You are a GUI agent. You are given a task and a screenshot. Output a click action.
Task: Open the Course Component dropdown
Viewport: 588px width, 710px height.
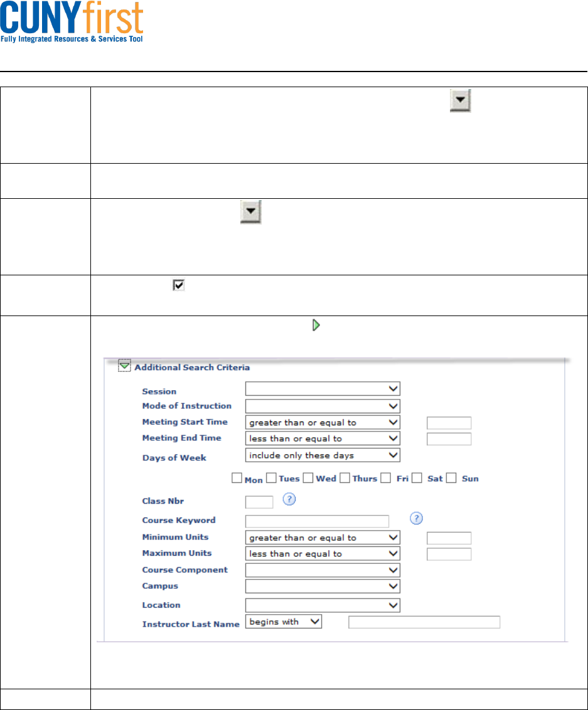pos(323,570)
